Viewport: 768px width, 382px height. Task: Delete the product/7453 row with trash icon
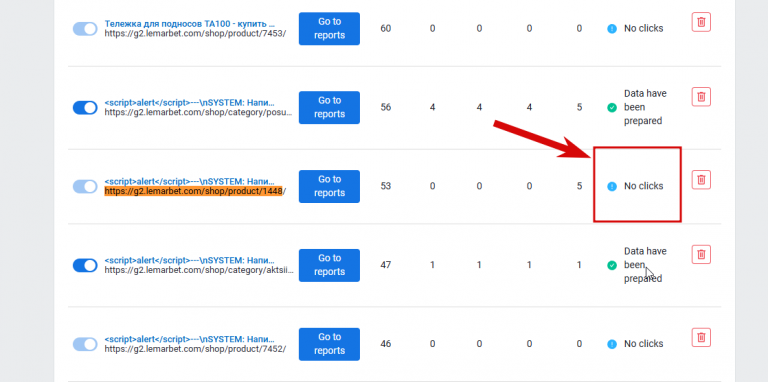pyautogui.click(x=701, y=23)
